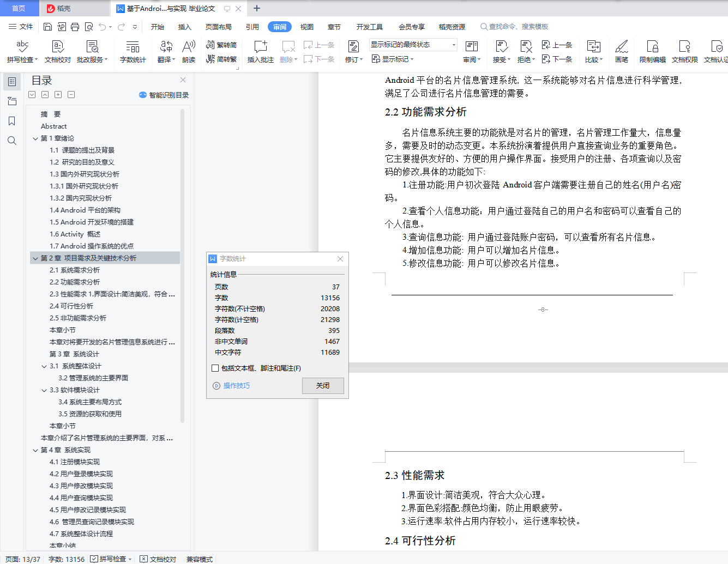This screenshot has width=728, height=564.
Task: Click the 修订 track changes icon
Action: pos(353,46)
